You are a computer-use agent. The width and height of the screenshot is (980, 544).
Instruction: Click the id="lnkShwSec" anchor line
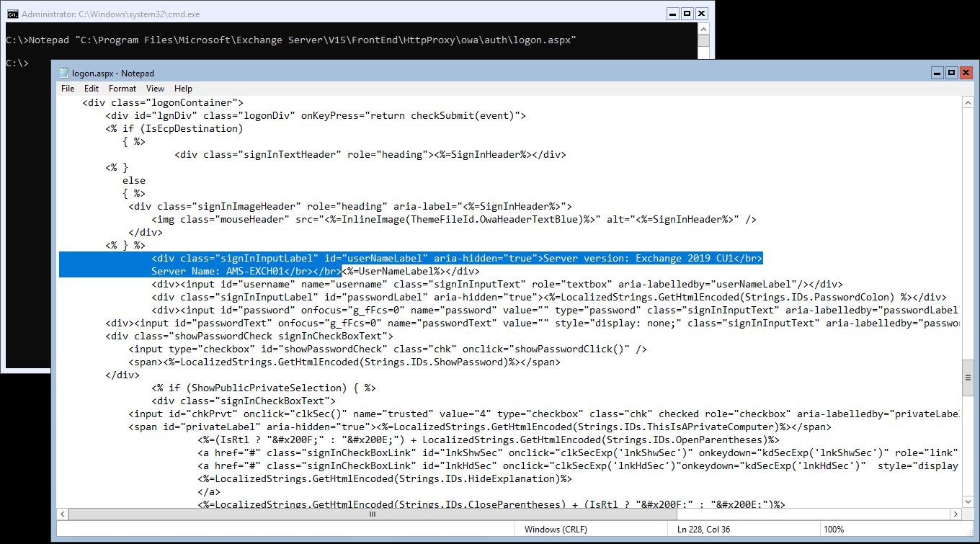[578, 452]
